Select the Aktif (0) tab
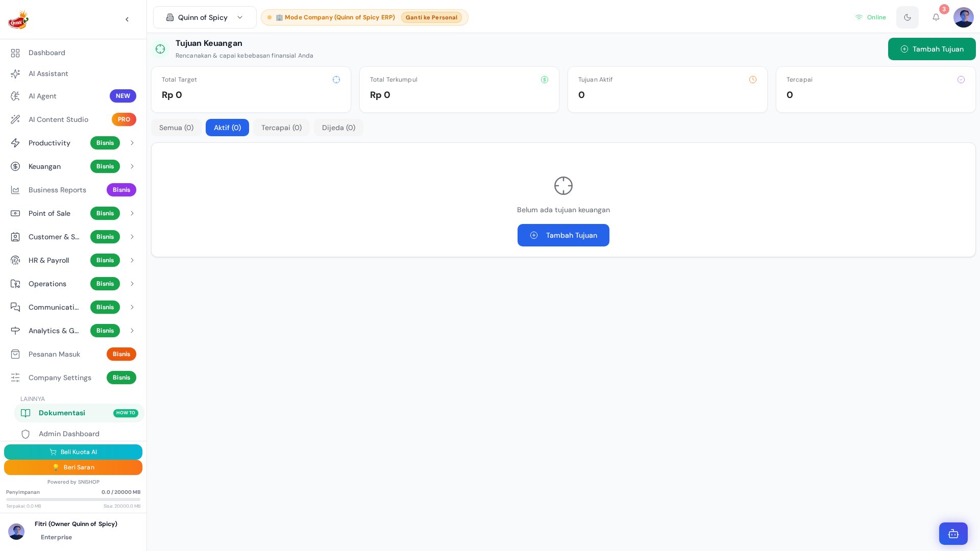Image resolution: width=980 pixels, height=551 pixels. pyautogui.click(x=227, y=128)
